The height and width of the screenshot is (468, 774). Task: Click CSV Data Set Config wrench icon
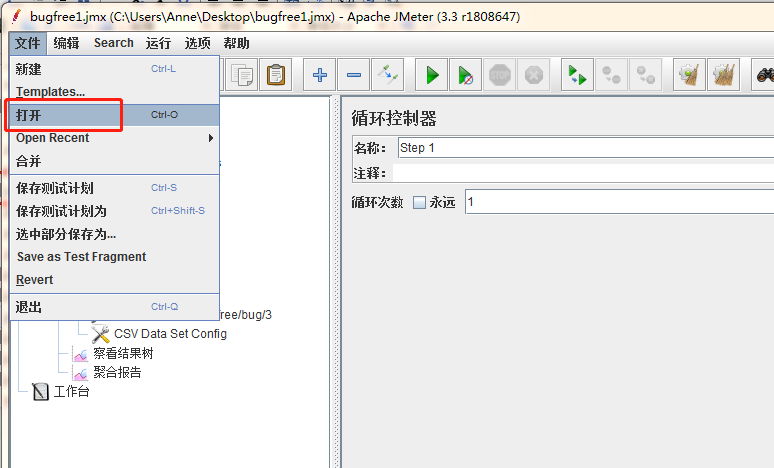coord(100,334)
